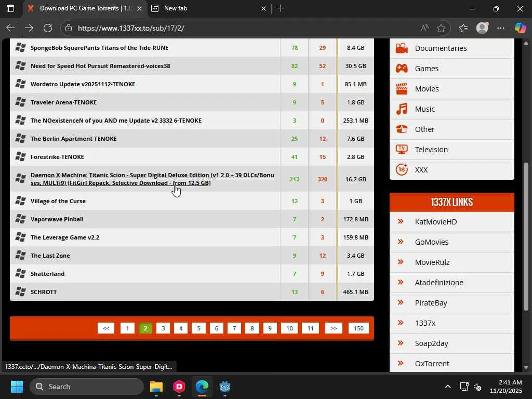Image resolution: width=532 pixels, height=399 pixels.
Task: Click the Games controller icon
Action: [x=402, y=69]
